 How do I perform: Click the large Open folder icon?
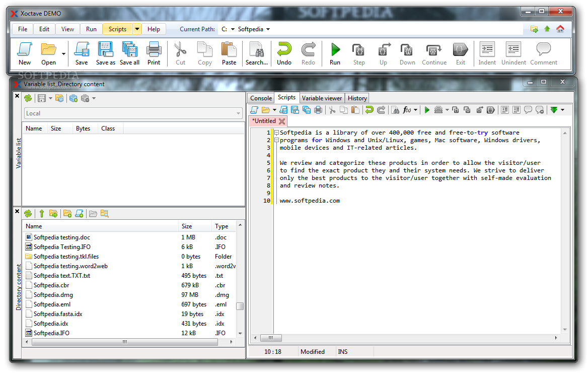48,49
